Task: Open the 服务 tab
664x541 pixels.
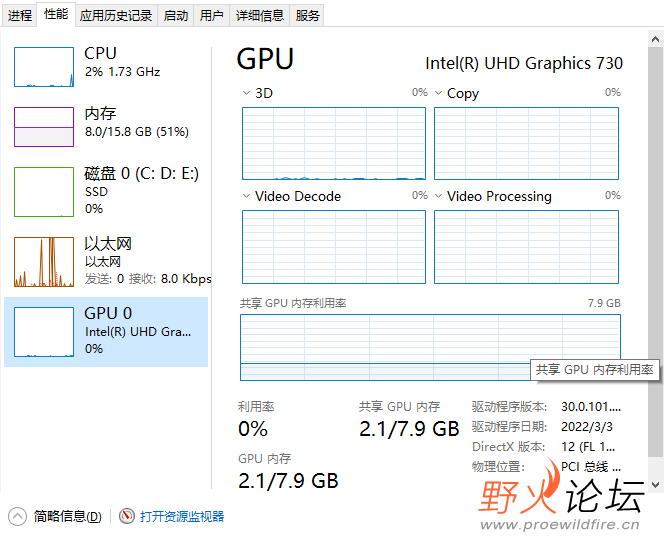Action: tap(307, 16)
